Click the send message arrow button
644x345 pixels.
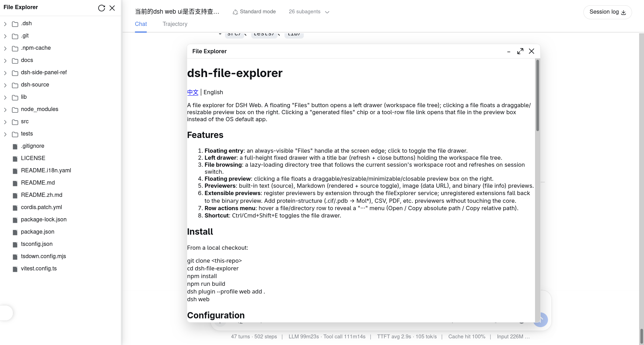(541, 320)
